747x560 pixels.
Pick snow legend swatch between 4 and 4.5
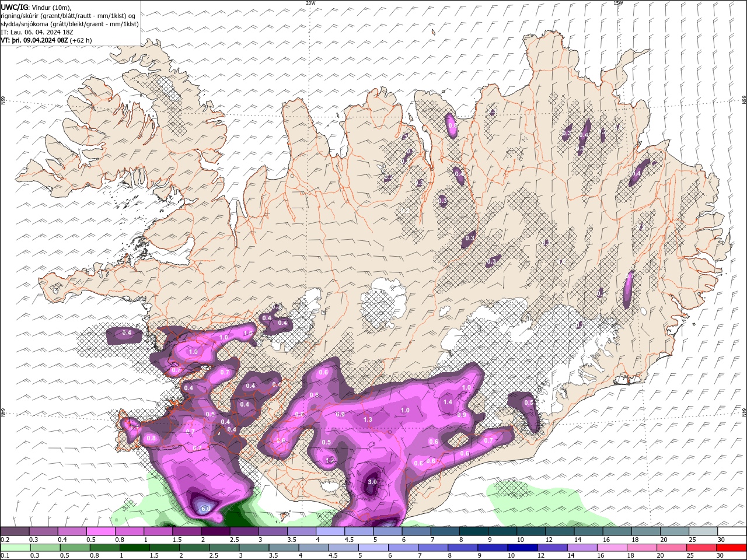(330, 531)
